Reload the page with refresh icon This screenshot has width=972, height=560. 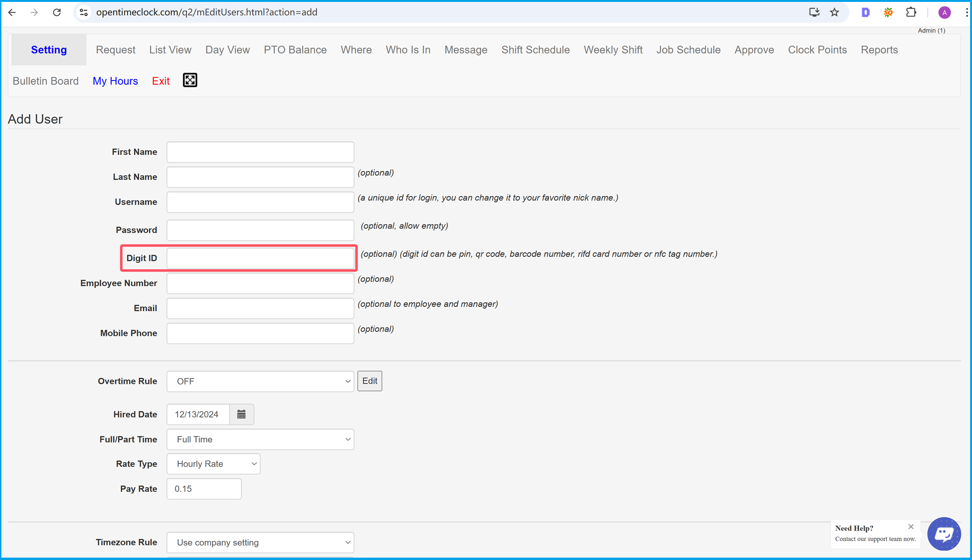click(57, 12)
